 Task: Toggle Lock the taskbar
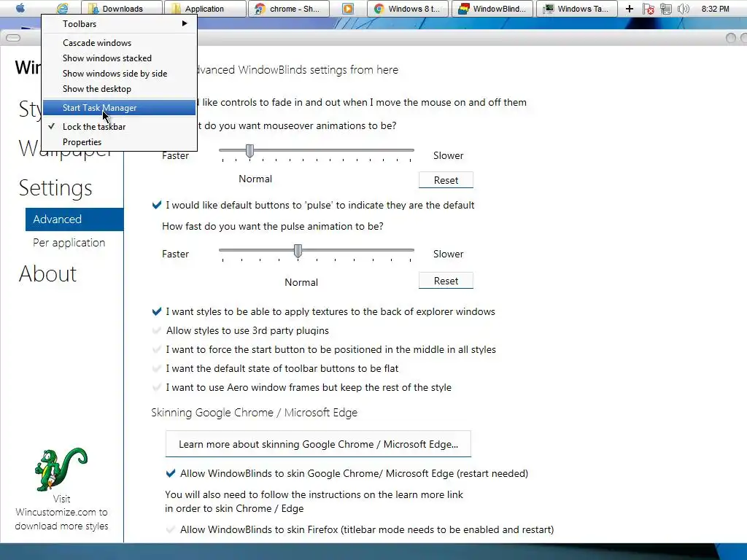click(x=119, y=127)
